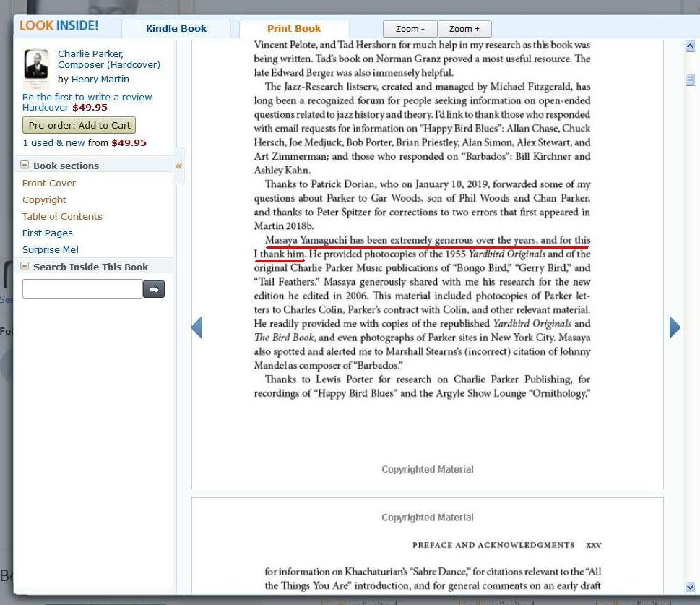The width and height of the screenshot is (700, 605).
Task: Submit search with the arrow button
Action: pyautogui.click(x=154, y=290)
